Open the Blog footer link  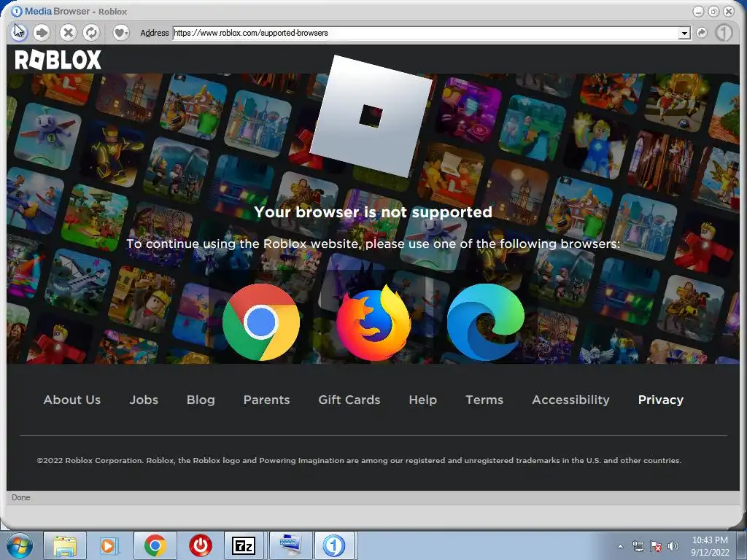201,400
